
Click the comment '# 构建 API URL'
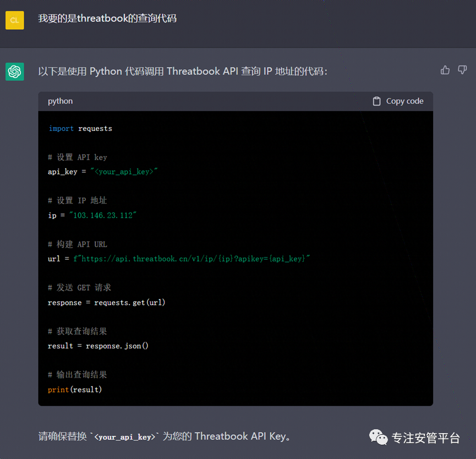pyautogui.click(x=78, y=244)
